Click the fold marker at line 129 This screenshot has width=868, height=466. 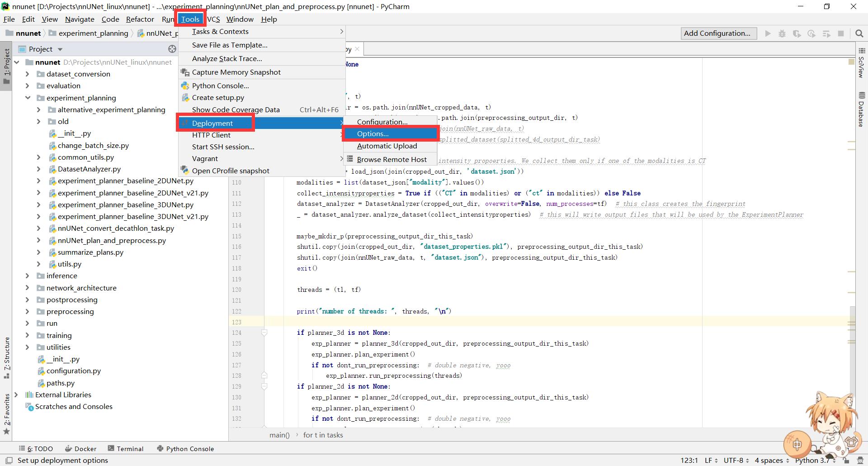click(264, 386)
